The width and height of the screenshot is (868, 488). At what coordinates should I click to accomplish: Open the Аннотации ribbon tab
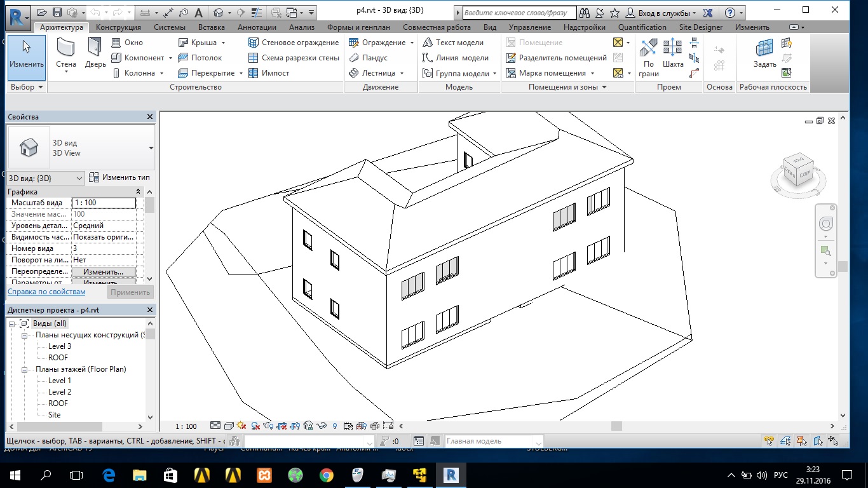pos(257,27)
